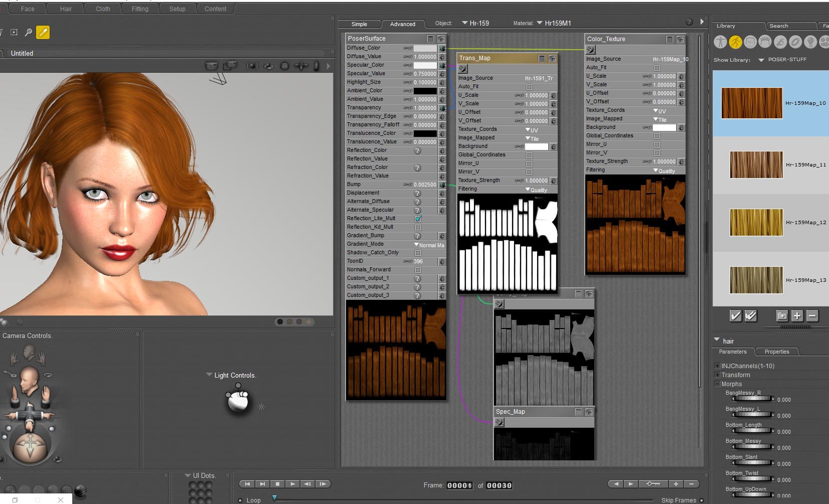This screenshot has height=504, width=829.
Task: Select the yellow eyedropper material picker tool
Action: [43, 33]
